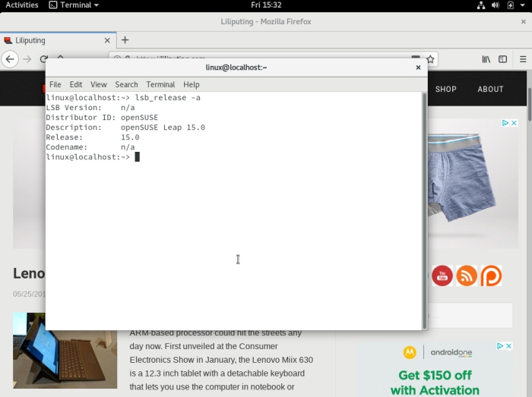Open the Terminal app menu in top bar
This screenshot has height=397, width=532.
(74, 5)
